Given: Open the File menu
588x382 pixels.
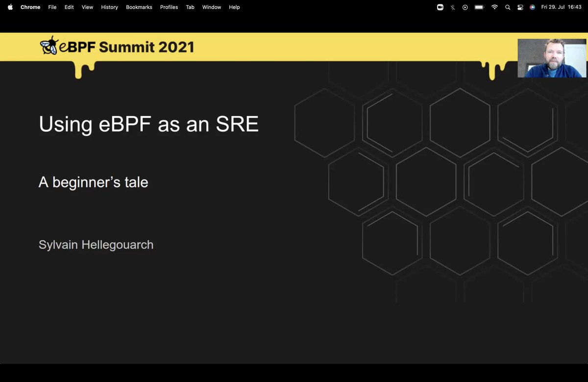Looking at the screenshot, I should point(52,7).
